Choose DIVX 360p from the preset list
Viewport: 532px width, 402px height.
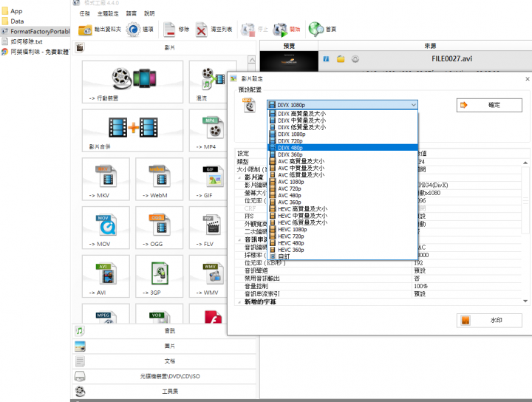(x=342, y=154)
